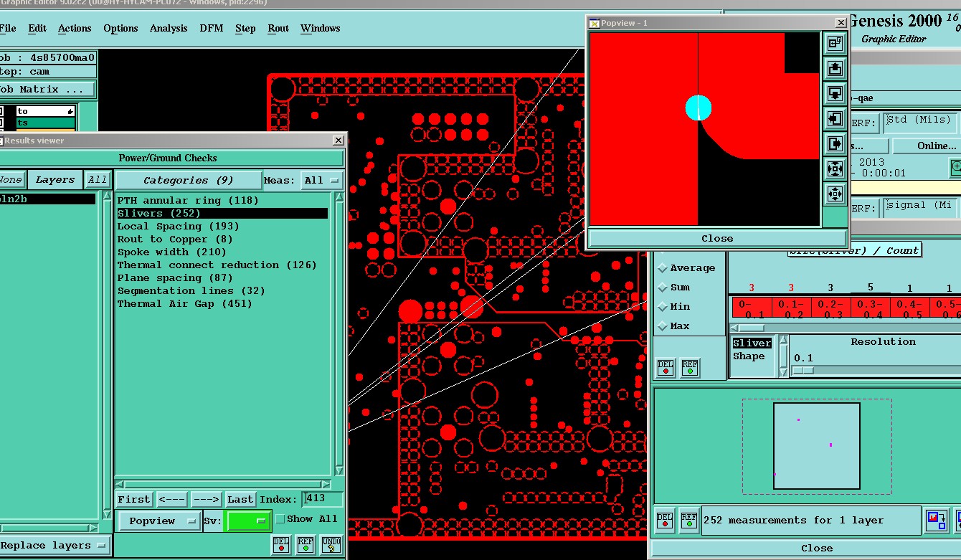Open the Edit menu
Image resolution: width=961 pixels, height=560 pixels.
[37, 29]
